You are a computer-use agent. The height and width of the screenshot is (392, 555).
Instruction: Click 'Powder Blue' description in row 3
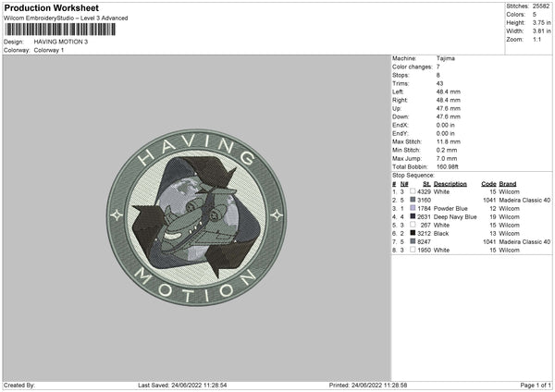coord(450,208)
